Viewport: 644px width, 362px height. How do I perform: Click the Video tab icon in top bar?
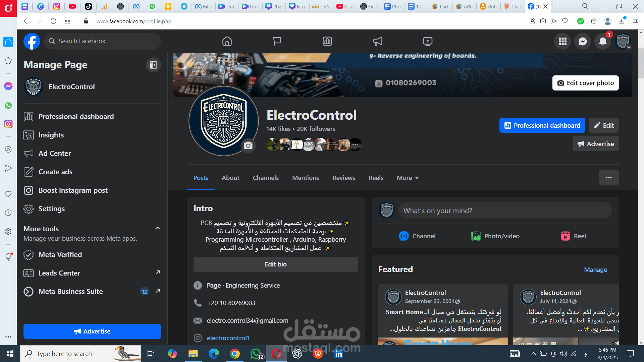[427, 41]
